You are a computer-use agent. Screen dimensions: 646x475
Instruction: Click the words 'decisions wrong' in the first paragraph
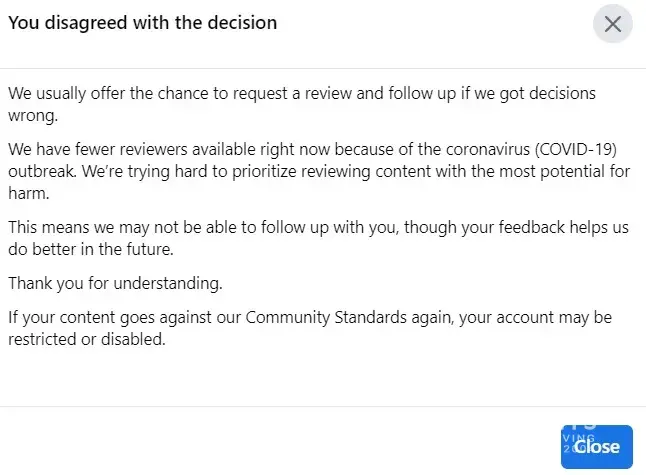coord(560,93)
